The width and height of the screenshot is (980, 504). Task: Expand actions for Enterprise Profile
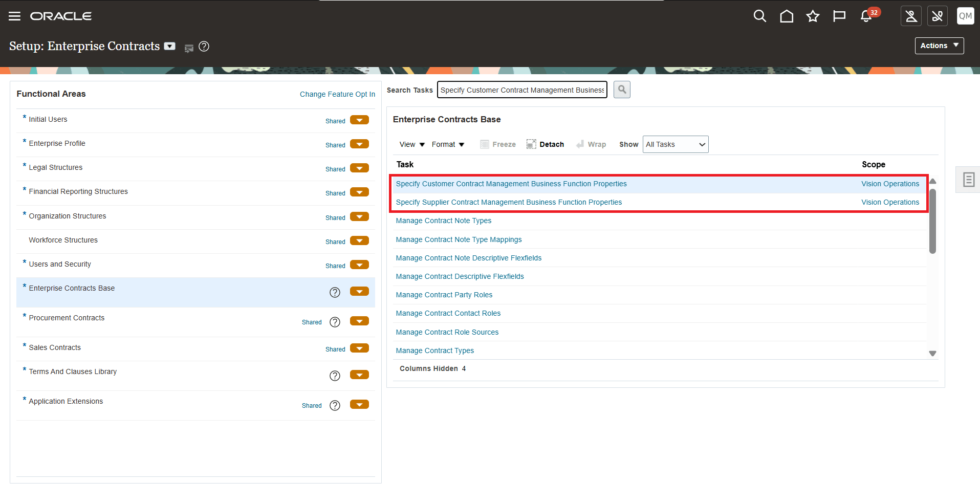[359, 144]
